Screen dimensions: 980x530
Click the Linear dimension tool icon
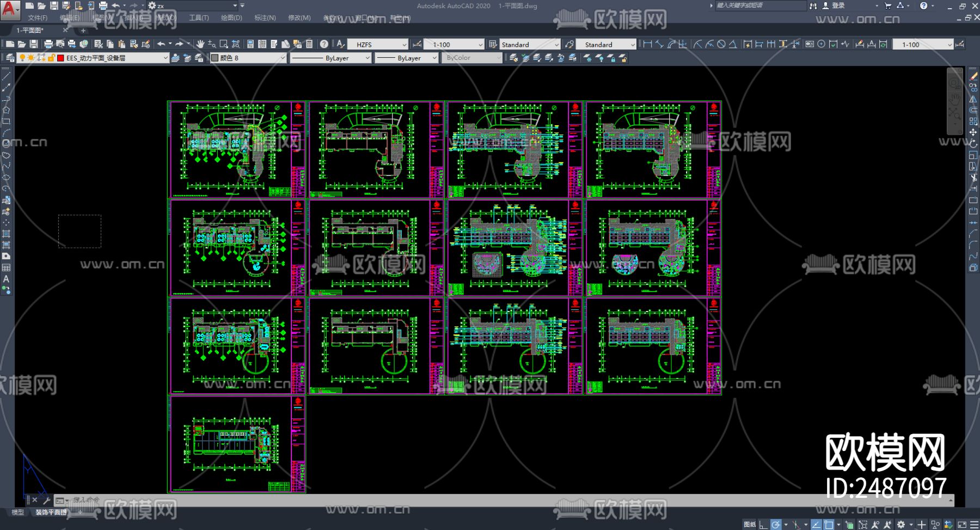(x=647, y=44)
